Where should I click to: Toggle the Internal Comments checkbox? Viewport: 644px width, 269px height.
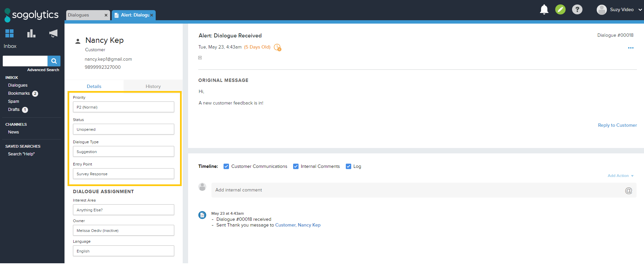click(x=296, y=166)
